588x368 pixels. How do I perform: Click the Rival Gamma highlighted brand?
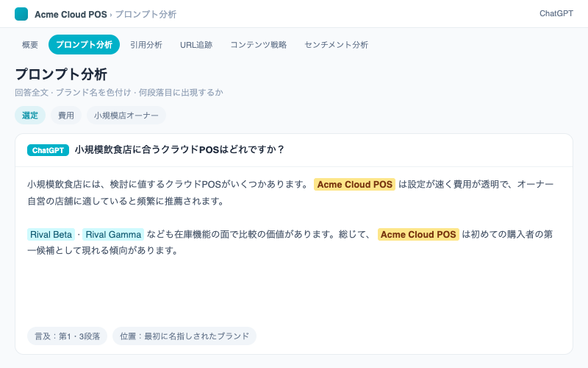pyautogui.click(x=113, y=234)
